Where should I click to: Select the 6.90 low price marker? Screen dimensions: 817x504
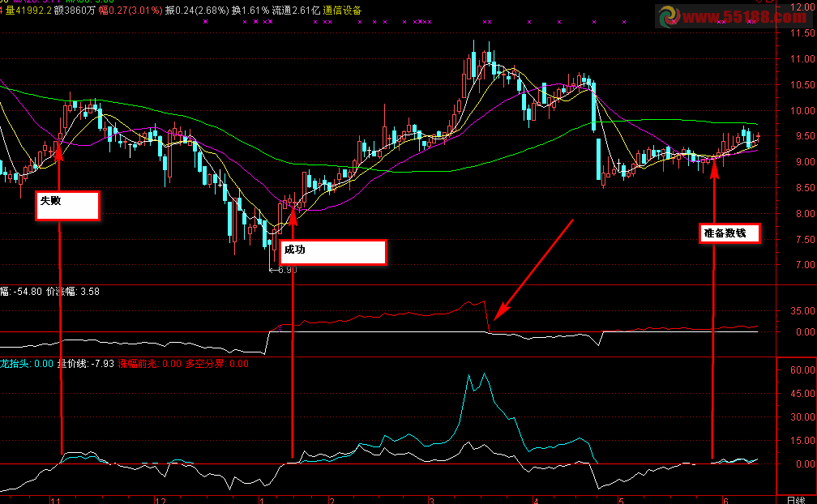(x=284, y=270)
